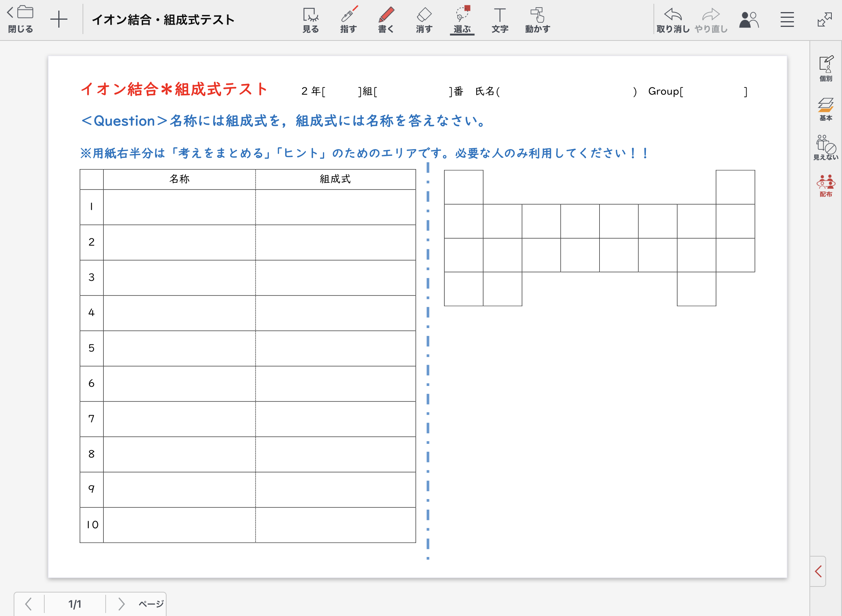Click the やり直し redo arrow
This screenshot has width=842, height=616.
point(711,20)
